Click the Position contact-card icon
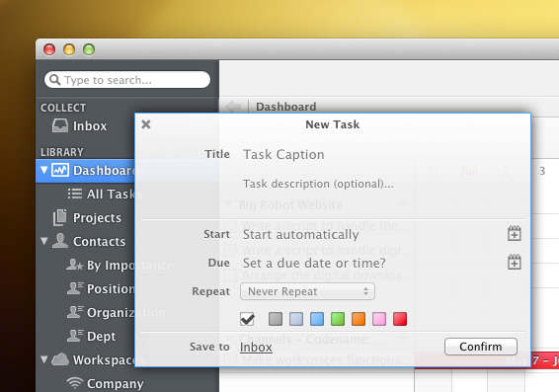The height and width of the screenshot is (392, 559). (x=75, y=288)
